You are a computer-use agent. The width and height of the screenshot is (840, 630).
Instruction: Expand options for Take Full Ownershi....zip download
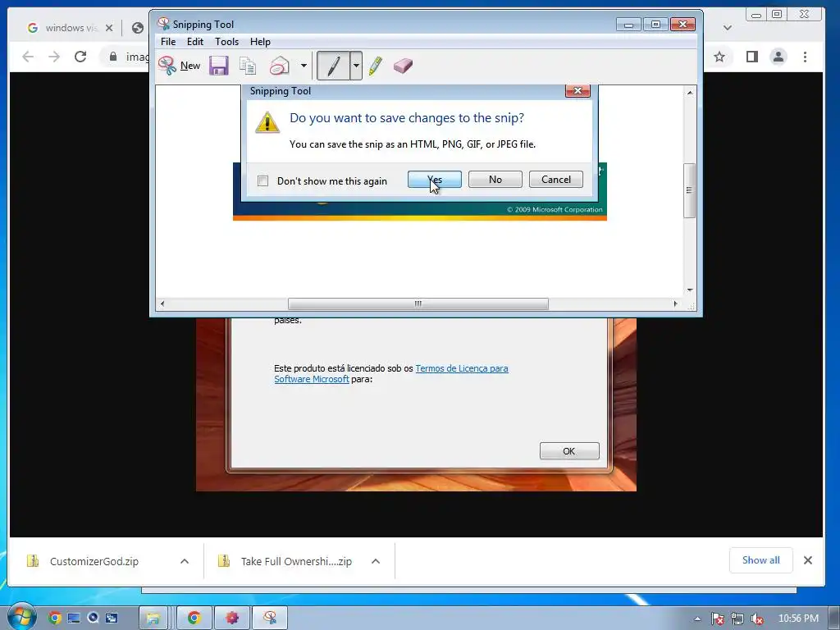[x=376, y=561]
